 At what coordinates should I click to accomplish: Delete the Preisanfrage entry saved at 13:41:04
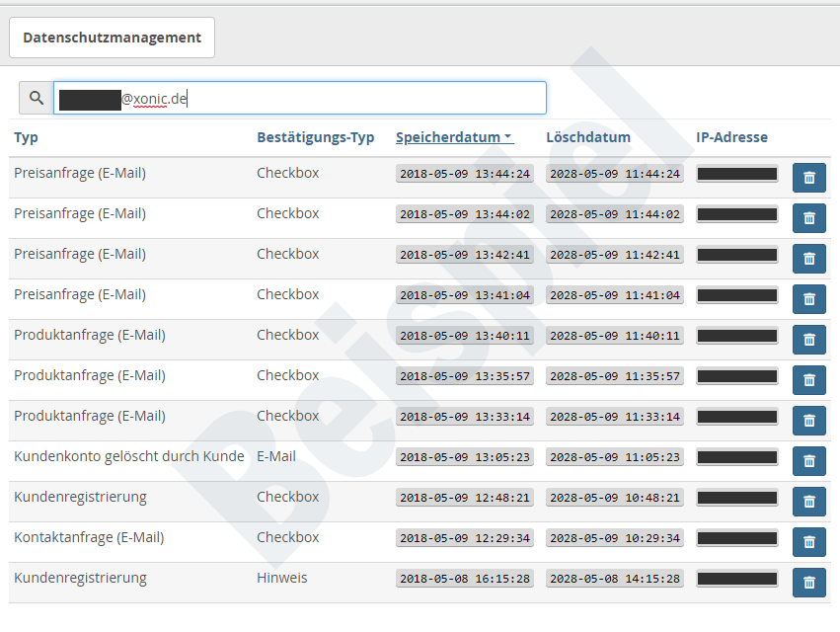(x=809, y=298)
